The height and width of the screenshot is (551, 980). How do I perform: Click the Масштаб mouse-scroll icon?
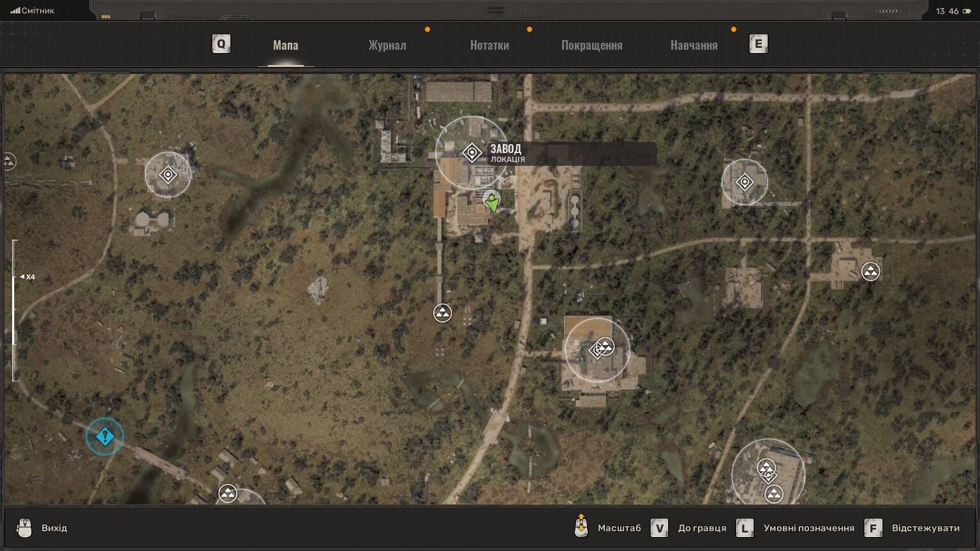581,526
